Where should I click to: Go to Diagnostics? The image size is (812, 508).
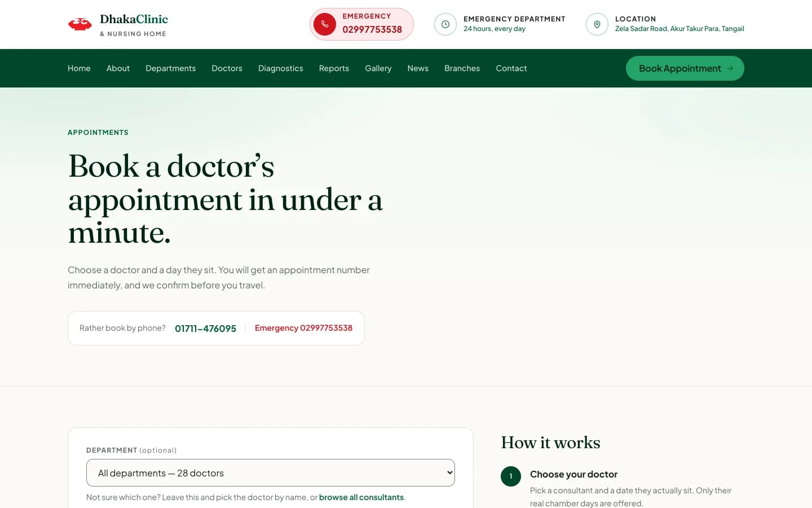(x=281, y=68)
